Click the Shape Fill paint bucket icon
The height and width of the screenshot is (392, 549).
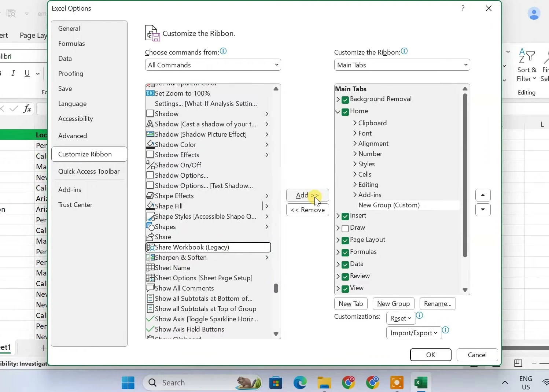click(150, 206)
